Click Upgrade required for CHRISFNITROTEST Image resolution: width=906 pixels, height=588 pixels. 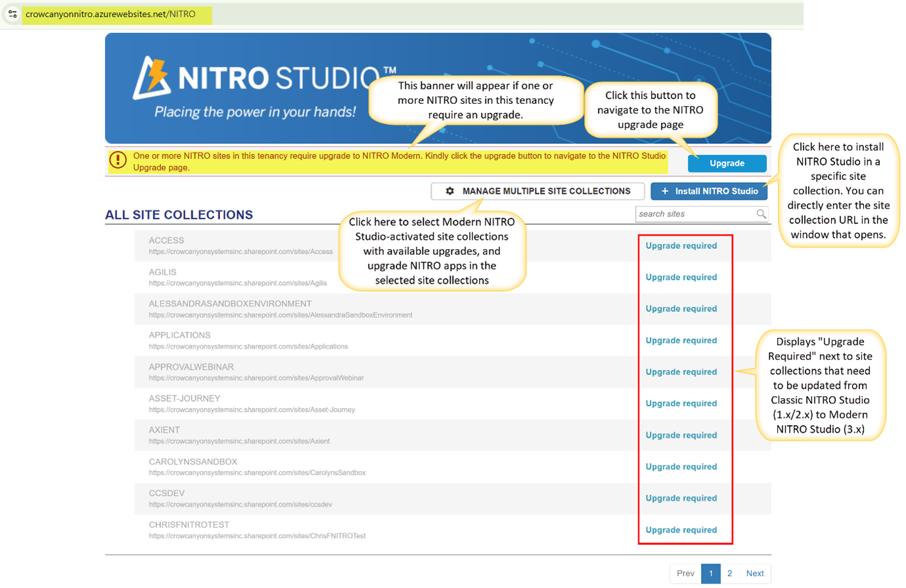tap(681, 530)
